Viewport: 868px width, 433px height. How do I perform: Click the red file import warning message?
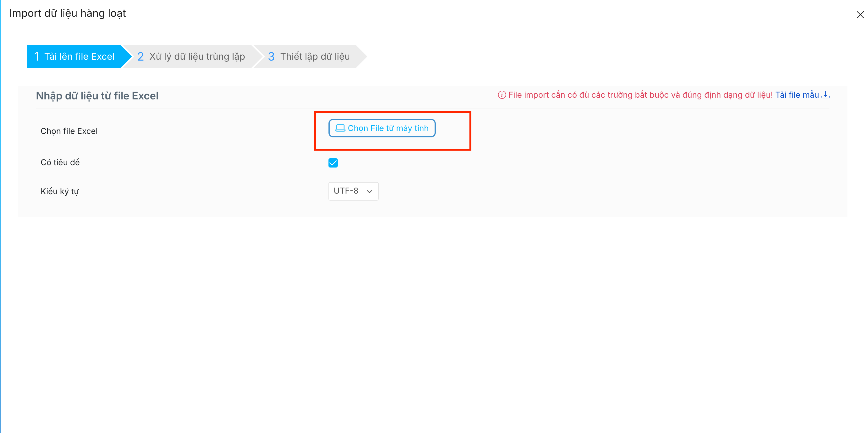click(x=640, y=95)
